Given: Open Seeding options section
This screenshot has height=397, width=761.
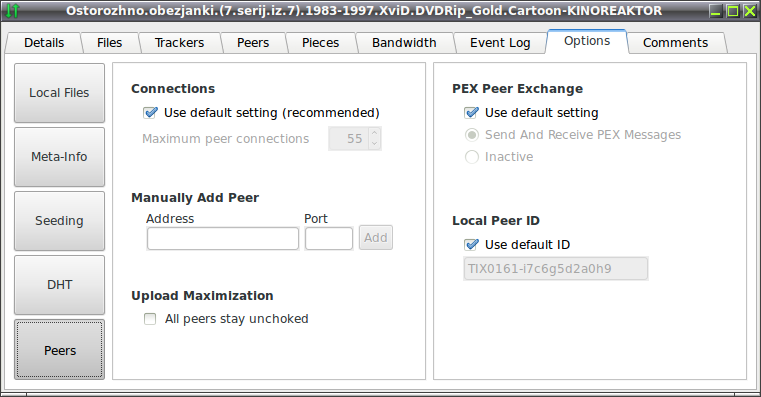Looking at the screenshot, I should tap(59, 221).
